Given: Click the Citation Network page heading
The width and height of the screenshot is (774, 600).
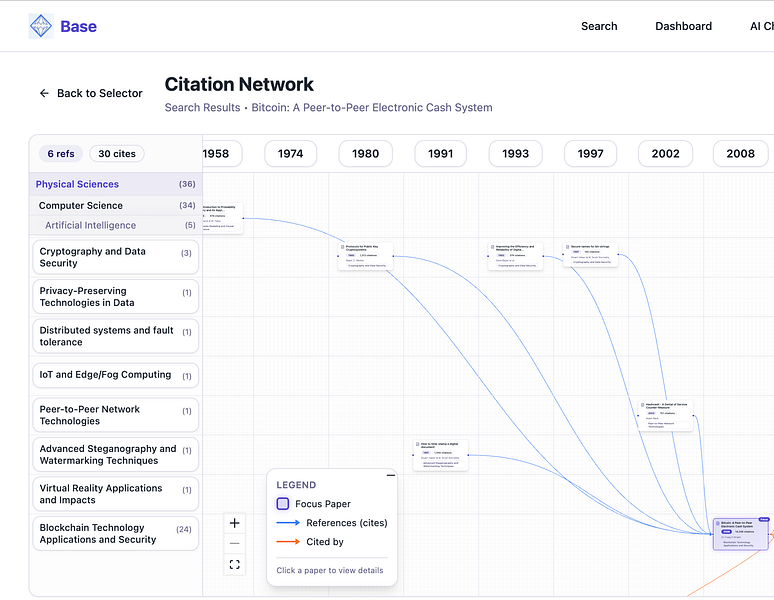Looking at the screenshot, I should [239, 84].
